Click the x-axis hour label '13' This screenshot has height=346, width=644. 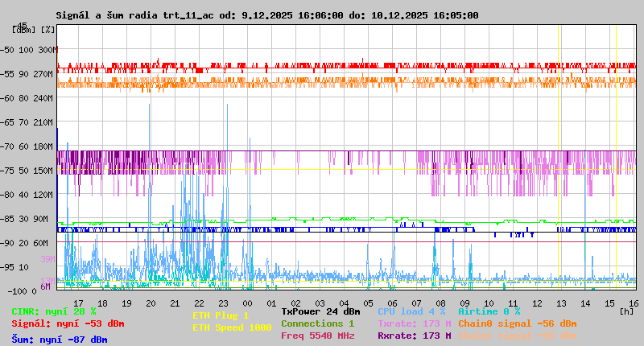coord(561,303)
